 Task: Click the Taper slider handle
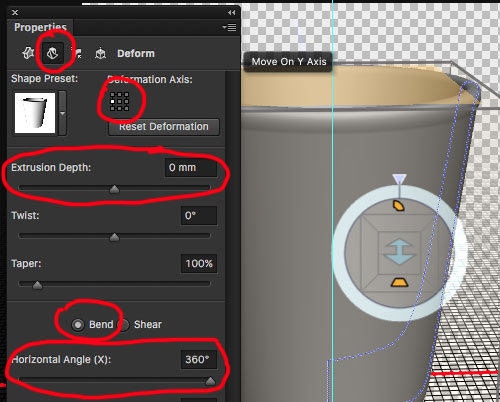click(x=37, y=285)
